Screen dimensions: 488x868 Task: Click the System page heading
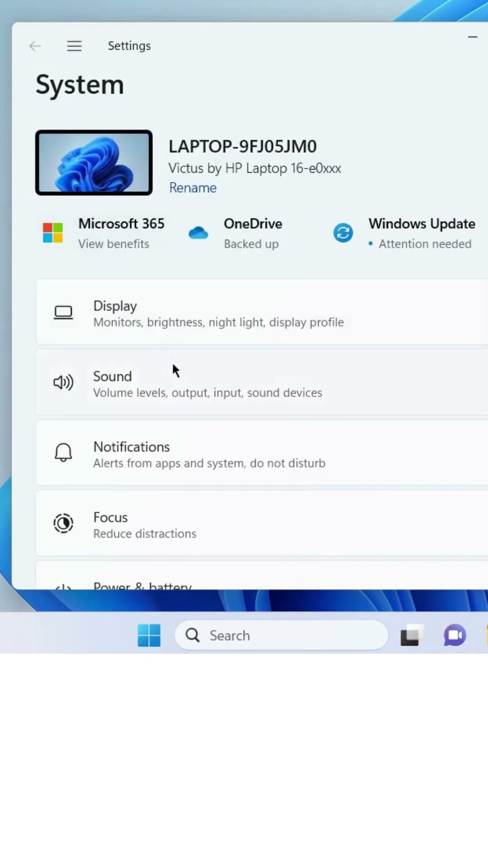coord(80,85)
